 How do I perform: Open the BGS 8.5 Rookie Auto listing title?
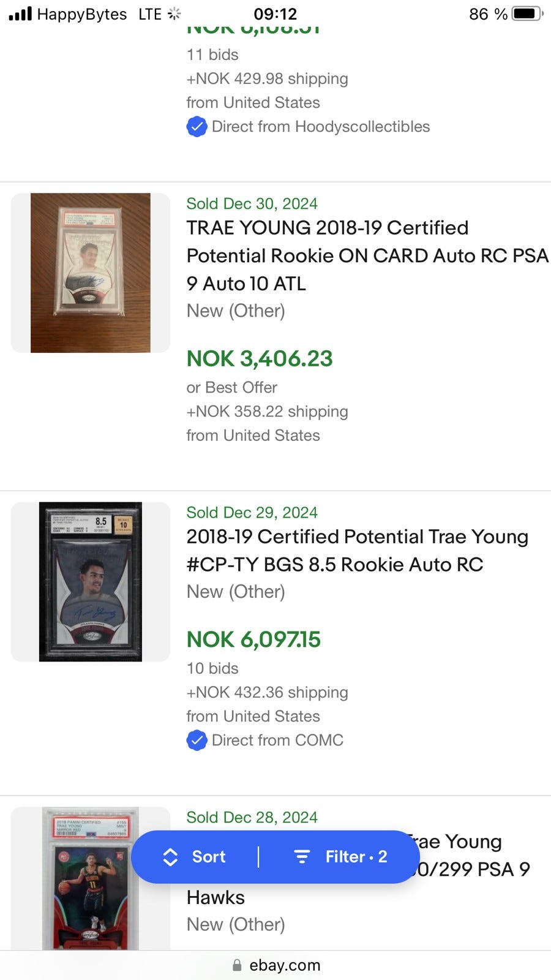coord(357,550)
